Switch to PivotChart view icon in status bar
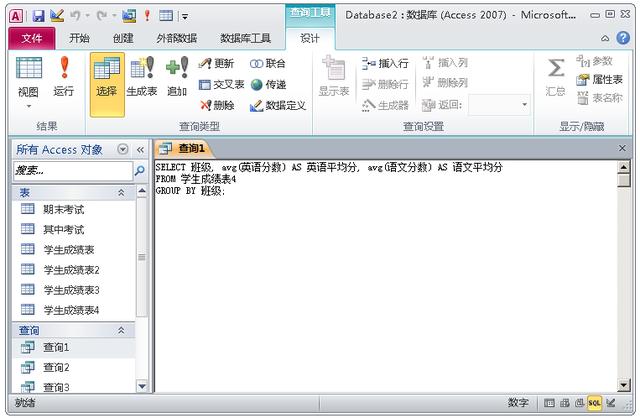The image size is (640, 418). 579,403
